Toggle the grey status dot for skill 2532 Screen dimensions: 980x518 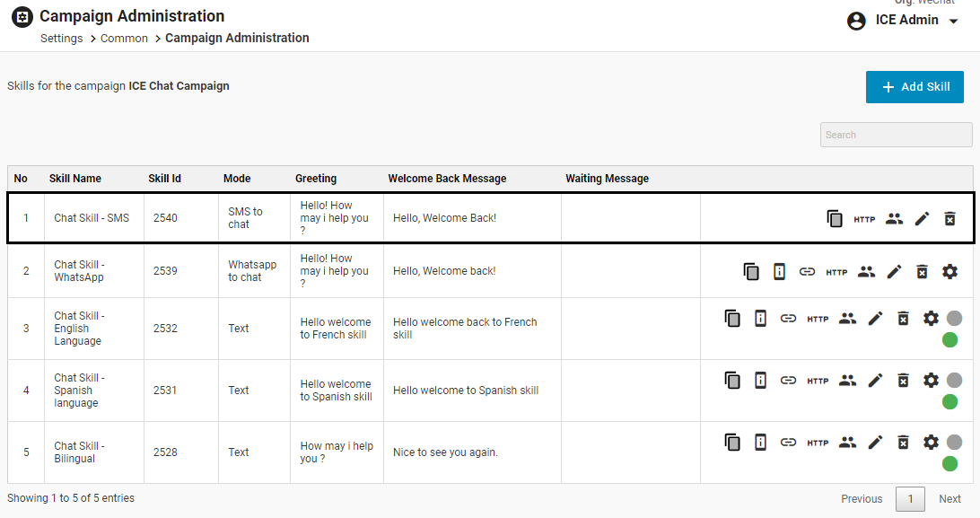953,318
